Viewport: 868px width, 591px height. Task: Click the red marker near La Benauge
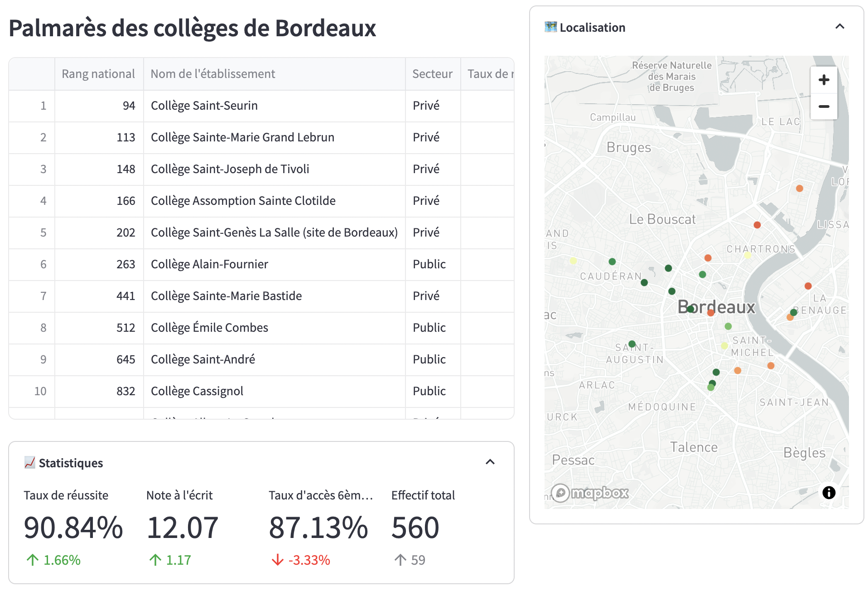(808, 286)
